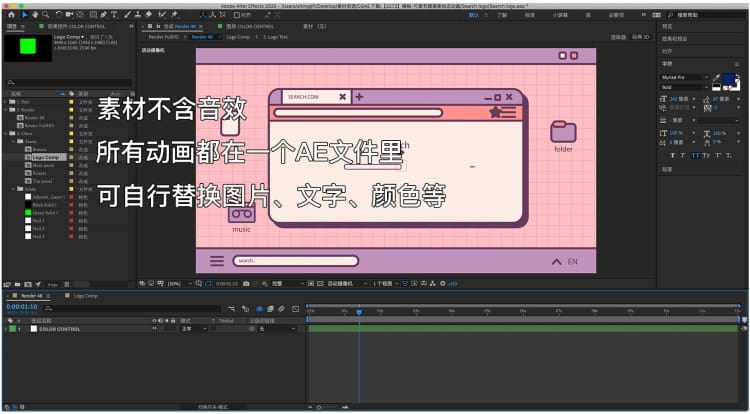
Task: Toggle All Caps in Character panel
Action: 695,156
